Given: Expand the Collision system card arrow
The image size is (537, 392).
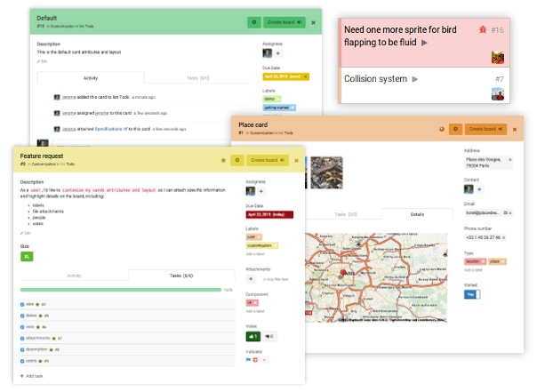Looking at the screenshot, I should coord(414,80).
